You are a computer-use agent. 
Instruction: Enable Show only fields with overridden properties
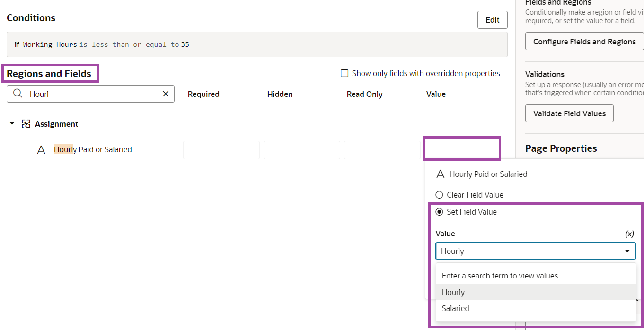point(344,73)
